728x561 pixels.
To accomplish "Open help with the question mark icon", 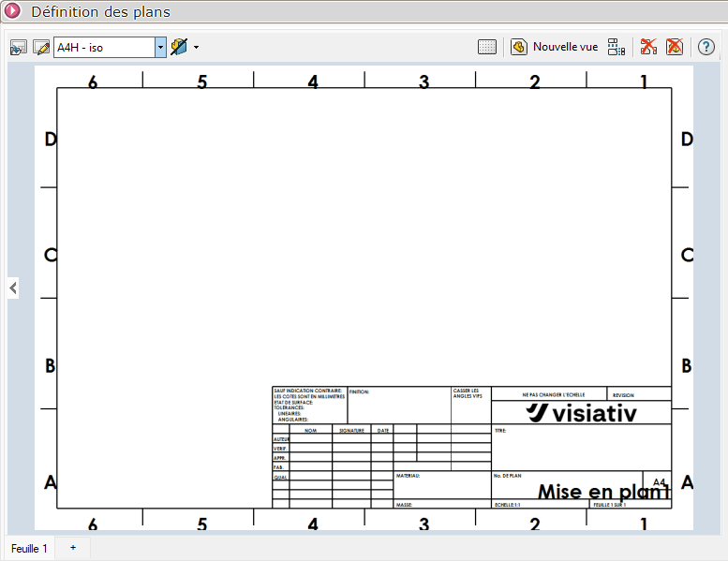I will pos(706,47).
